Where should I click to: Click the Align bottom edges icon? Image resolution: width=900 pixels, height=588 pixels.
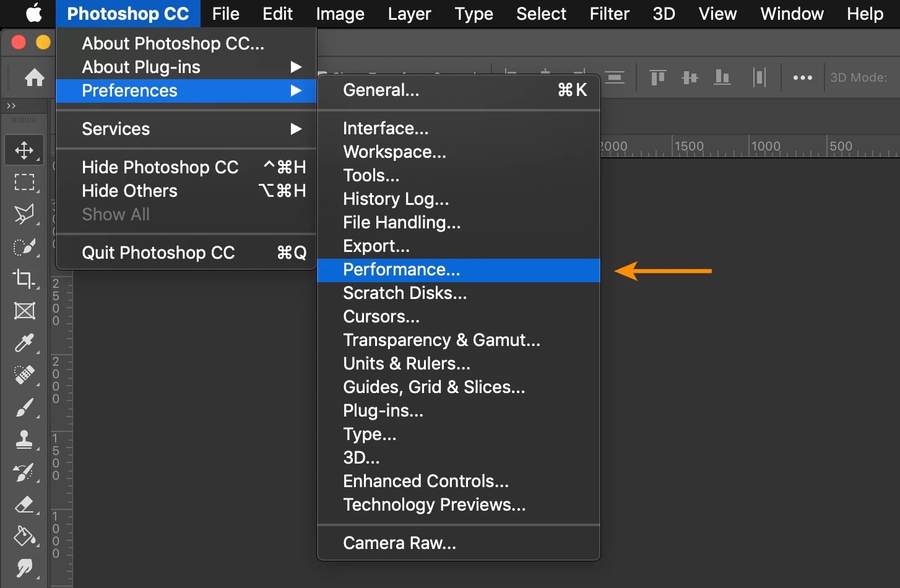click(722, 77)
